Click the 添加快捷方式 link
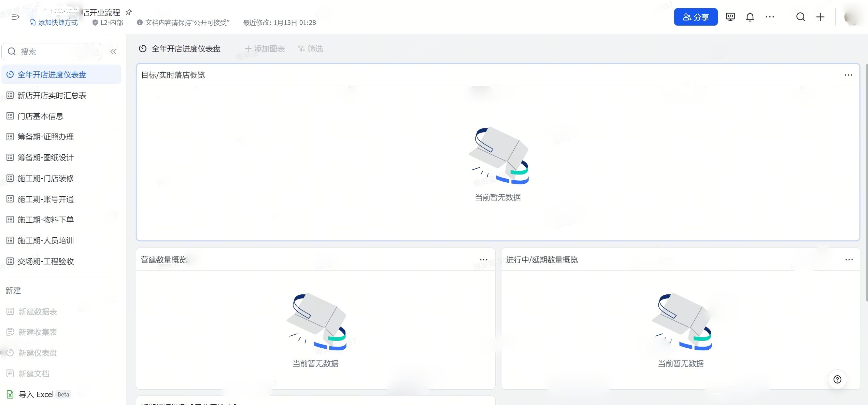868x405 pixels. tap(54, 23)
